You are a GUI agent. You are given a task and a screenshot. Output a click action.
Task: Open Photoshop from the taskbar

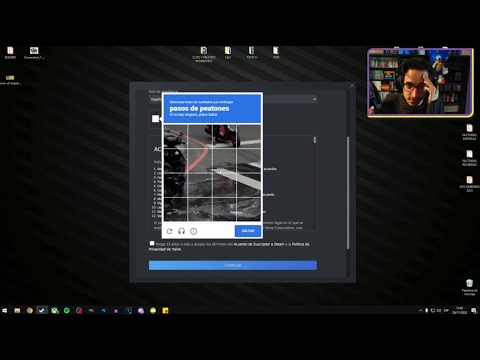(x=104, y=310)
